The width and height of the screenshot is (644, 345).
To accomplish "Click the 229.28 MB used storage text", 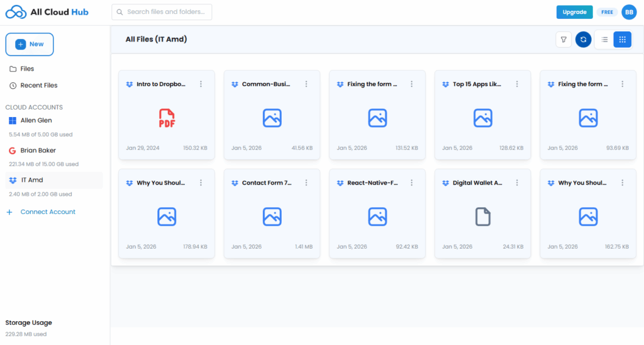I will 26,334.
